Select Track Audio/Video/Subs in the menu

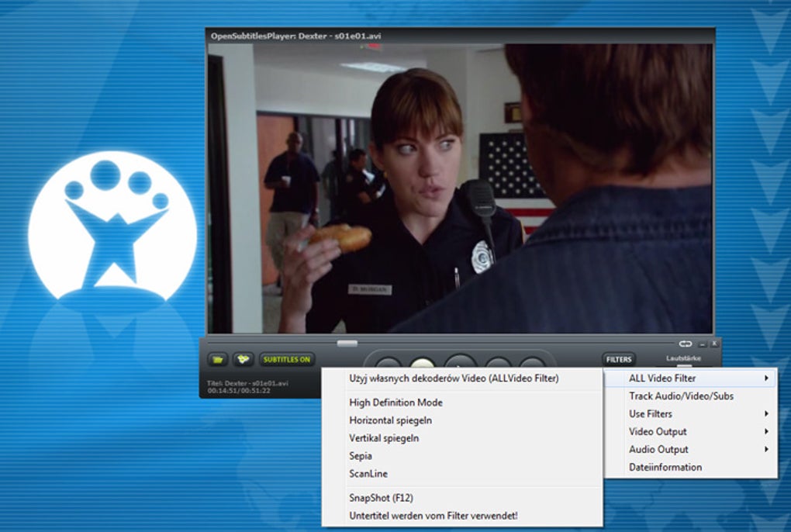[x=691, y=396]
